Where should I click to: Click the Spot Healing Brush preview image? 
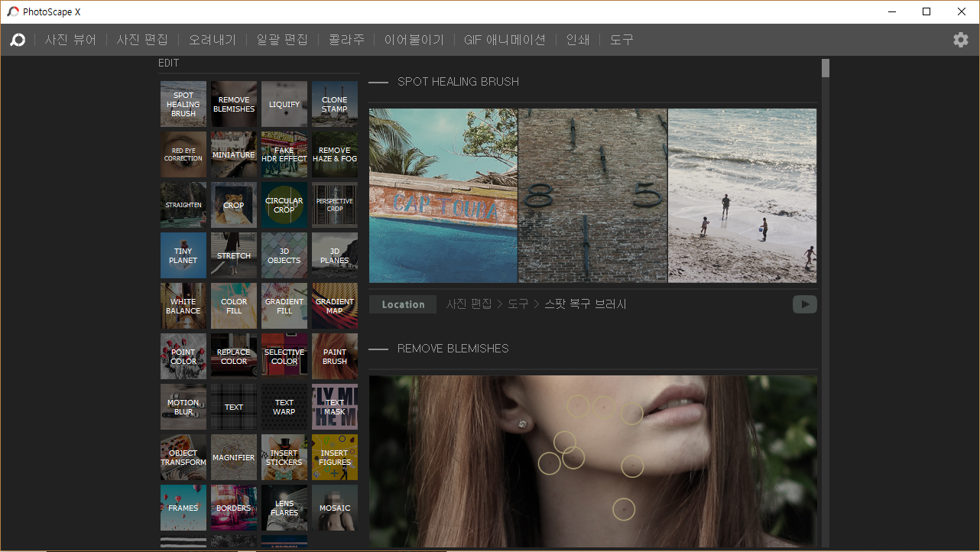pyautogui.click(x=592, y=196)
